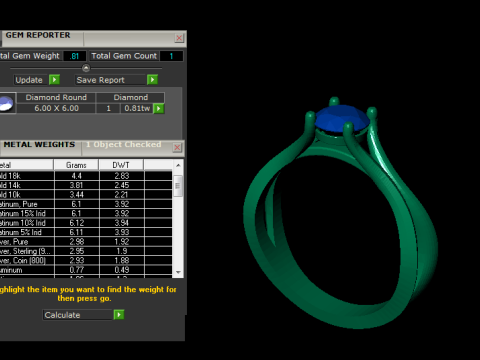The height and width of the screenshot is (360, 480).
Task: Click the green arrow next to Calculate
Action: tap(119, 315)
